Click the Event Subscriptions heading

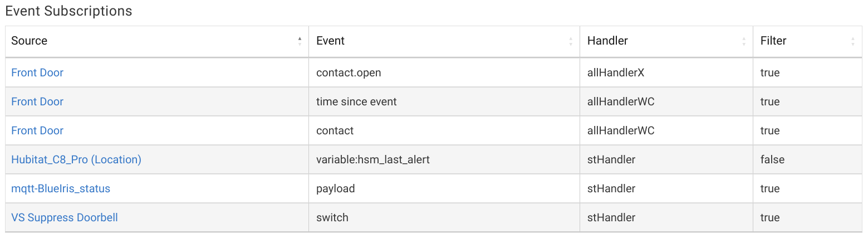pos(69,11)
